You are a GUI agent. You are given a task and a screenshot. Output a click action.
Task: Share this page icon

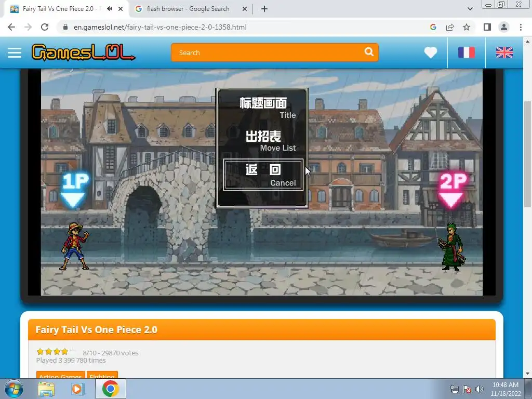450,27
